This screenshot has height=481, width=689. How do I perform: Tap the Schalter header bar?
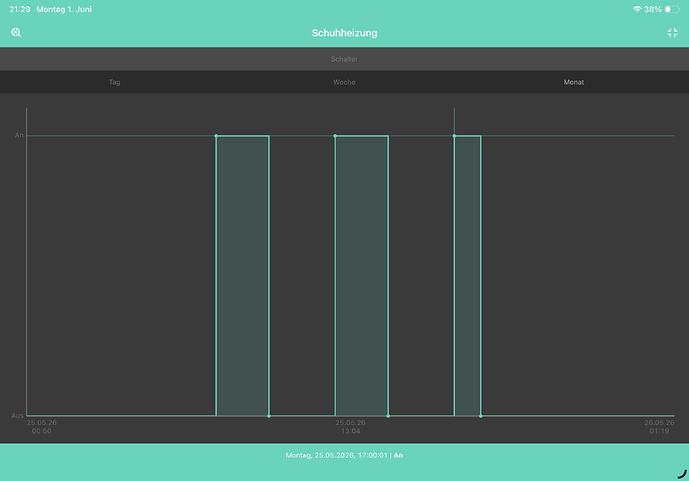coord(344,59)
